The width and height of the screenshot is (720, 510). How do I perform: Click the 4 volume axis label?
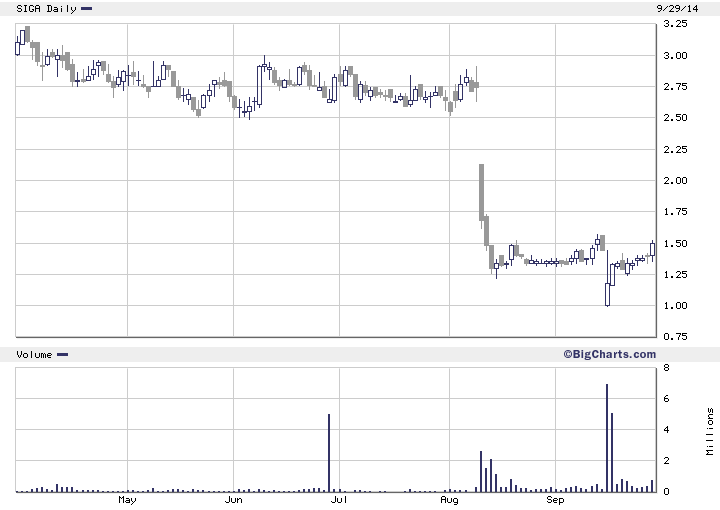pyautogui.click(x=666, y=430)
